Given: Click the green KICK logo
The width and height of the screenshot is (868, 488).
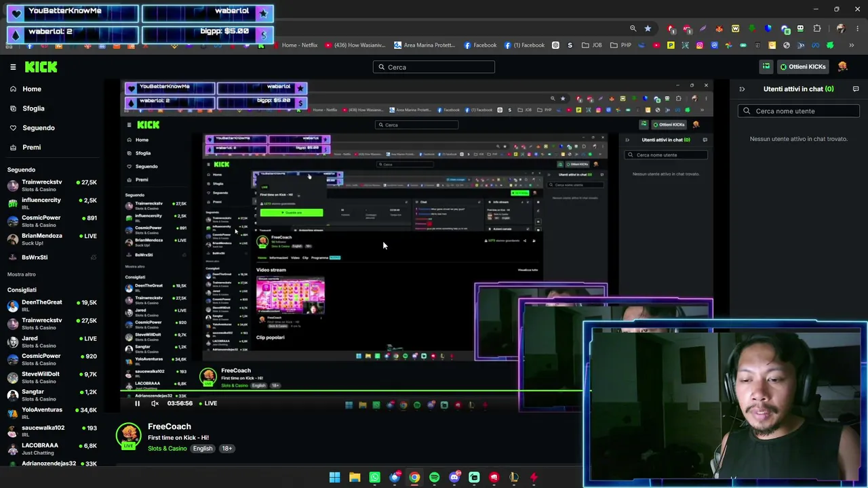Looking at the screenshot, I should click(x=41, y=66).
